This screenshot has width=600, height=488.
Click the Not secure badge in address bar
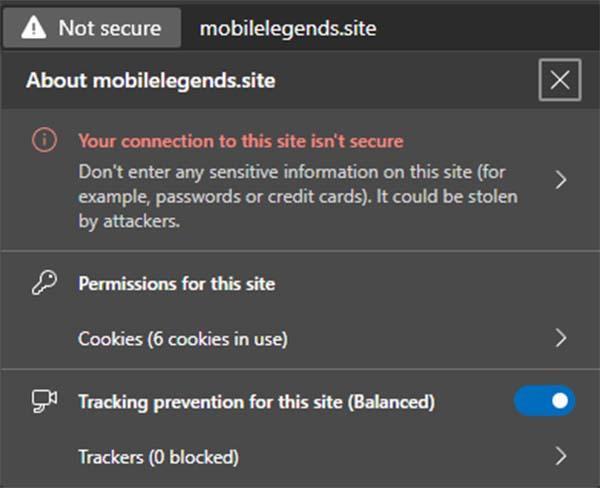point(92,28)
